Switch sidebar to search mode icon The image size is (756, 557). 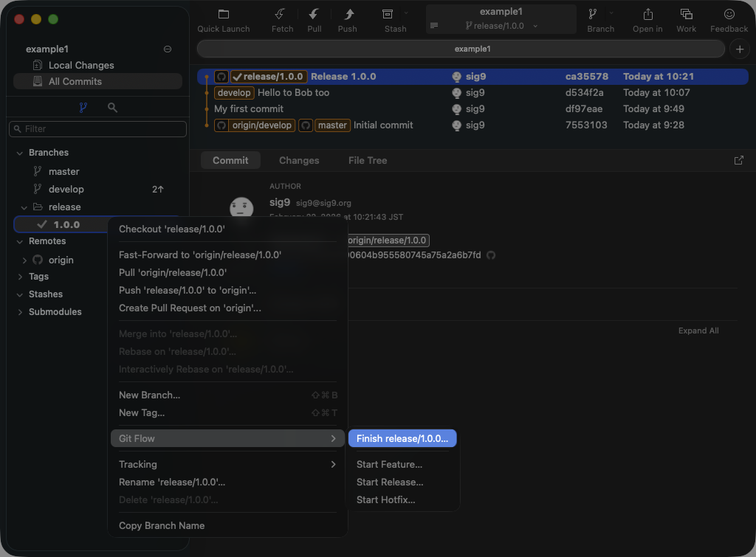pos(112,108)
